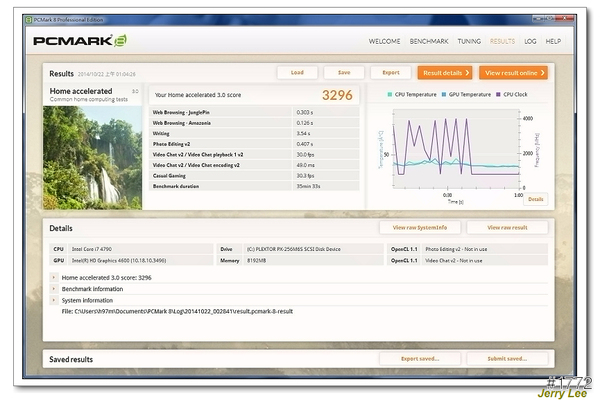Toggle CPU Temperature legend swatch

390,94
